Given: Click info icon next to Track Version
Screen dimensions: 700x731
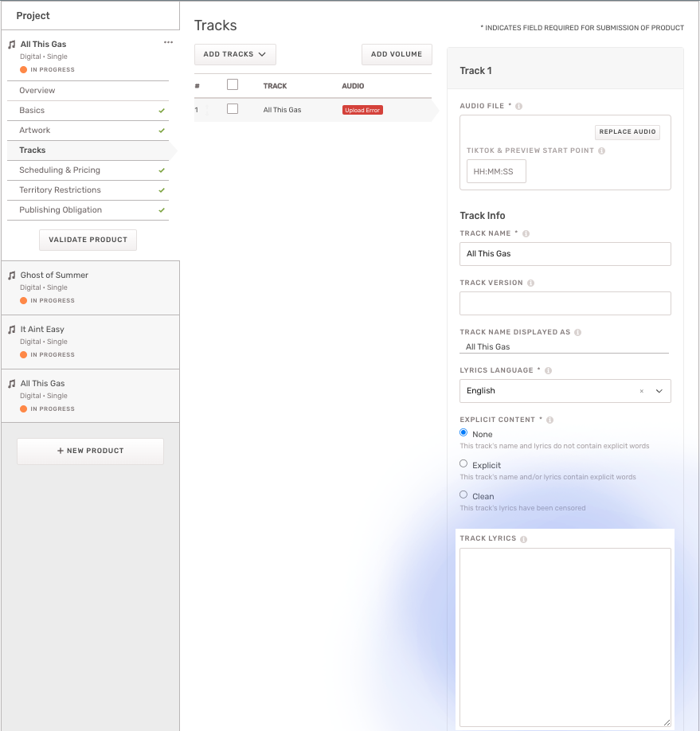Looking at the screenshot, I should pos(531,283).
